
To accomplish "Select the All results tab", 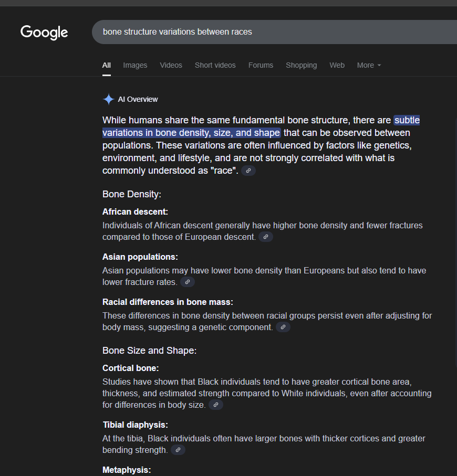I will [x=106, y=65].
